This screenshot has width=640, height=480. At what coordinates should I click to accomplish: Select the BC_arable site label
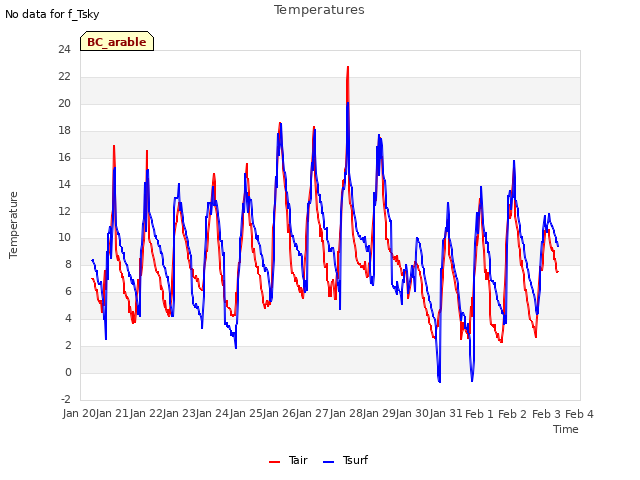click(x=117, y=41)
